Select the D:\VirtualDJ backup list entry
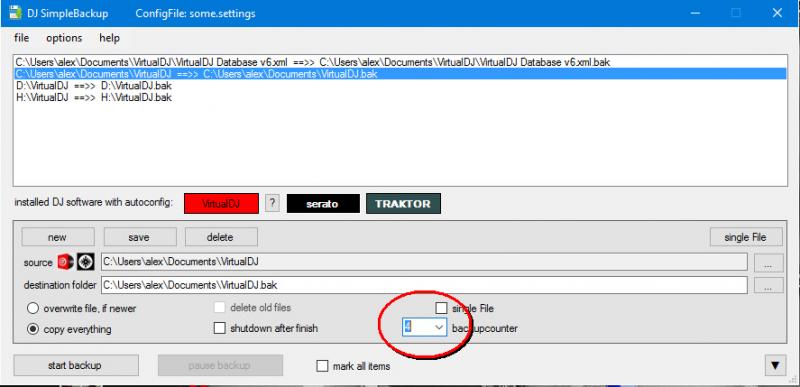The width and height of the screenshot is (800, 387). coord(93,86)
